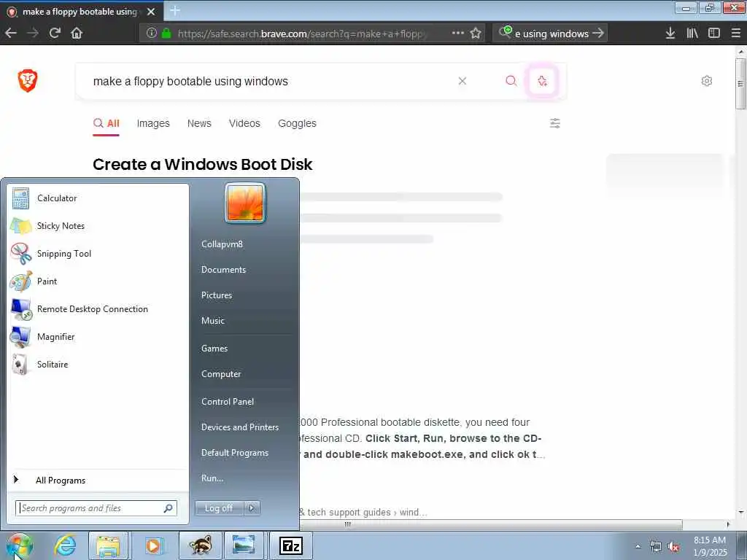This screenshot has height=560, width=747.
Task: Open Music from Start menu
Action: pyautogui.click(x=213, y=321)
